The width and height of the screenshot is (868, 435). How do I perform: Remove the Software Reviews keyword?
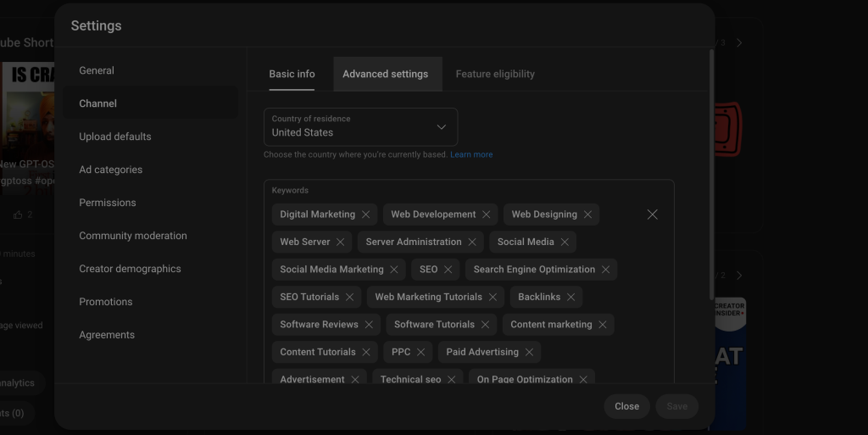pos(369,324)
